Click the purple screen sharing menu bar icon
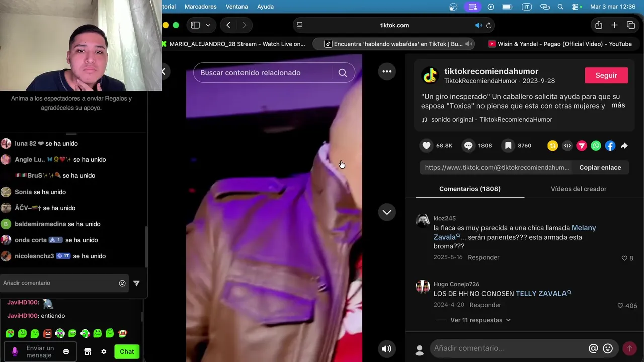The width and height of the screenshot is (644, 362). pos(472,7)
